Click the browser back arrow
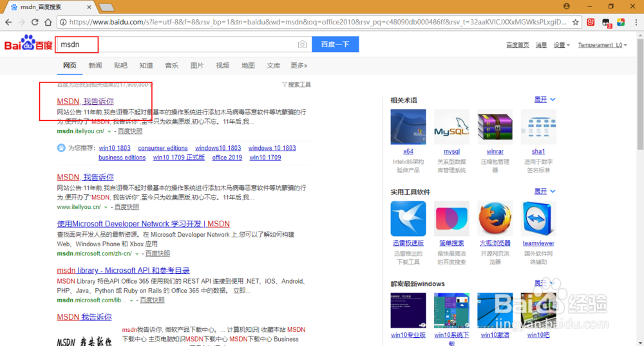 tap(8, 22)
